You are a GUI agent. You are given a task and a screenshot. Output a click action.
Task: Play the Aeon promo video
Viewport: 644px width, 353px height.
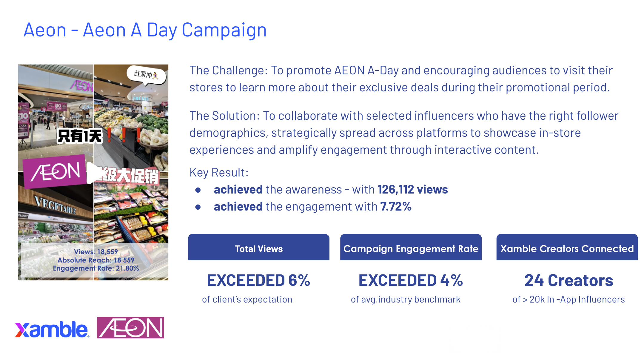tap(93, 173)
